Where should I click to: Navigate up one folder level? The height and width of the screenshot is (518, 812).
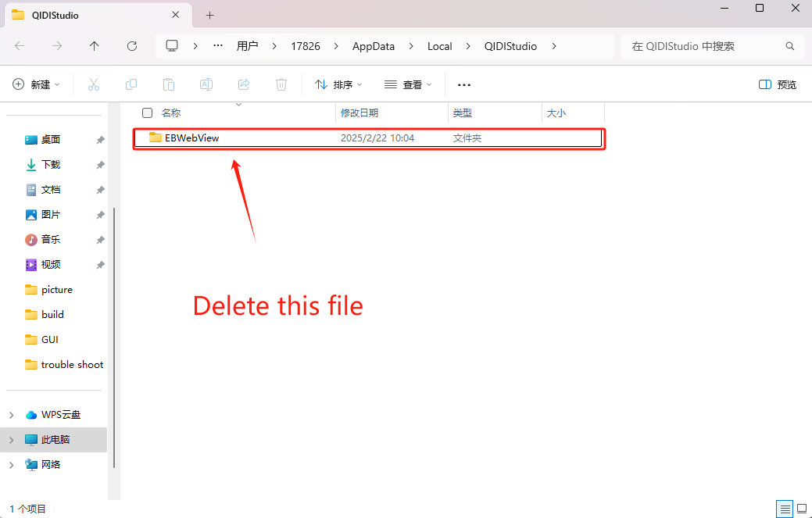(x=94, y=46)
